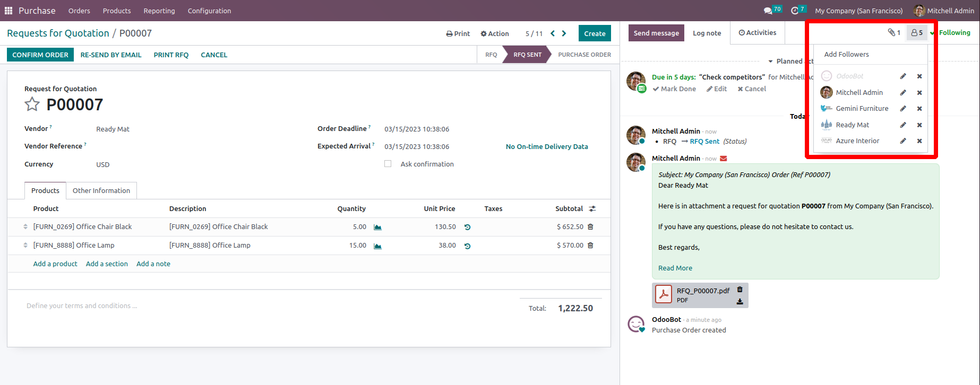Viewport: 980px width, 385px height.
Task: Edit Ready Mat follower subscription
Action: pos(903,125)
